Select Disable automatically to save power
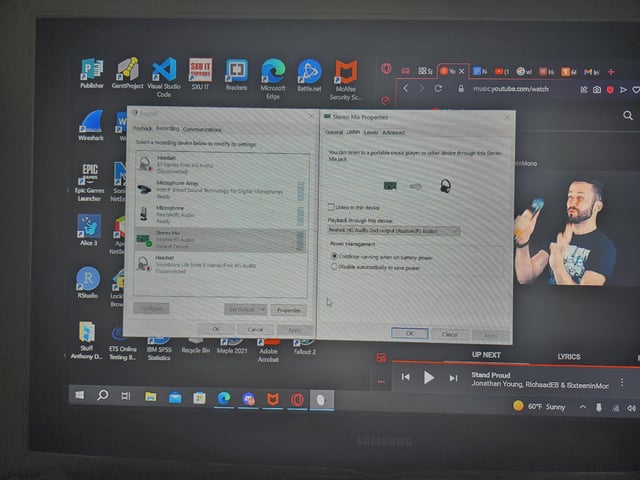640x480 pixels. tap(334, 267)
